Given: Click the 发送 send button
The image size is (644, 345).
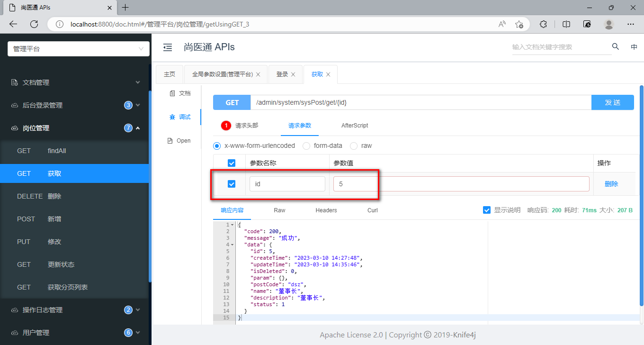Looking at the screenshot, I should [613, 102].
